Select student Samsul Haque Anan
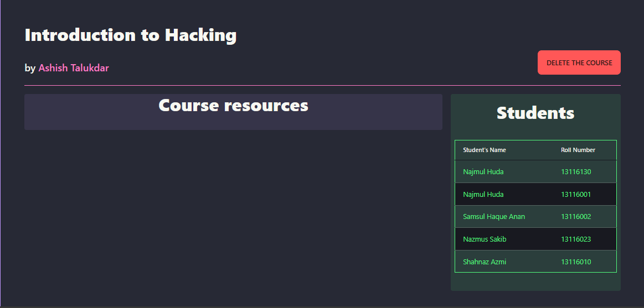This screenshot has width=644, height=308. [494, 217]
